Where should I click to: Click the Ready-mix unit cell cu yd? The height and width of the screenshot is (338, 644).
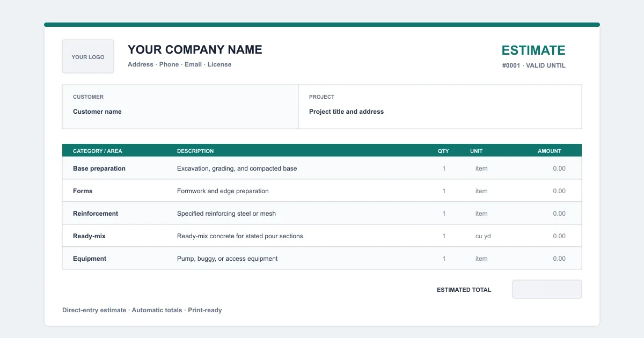click(x=483, y=236)
